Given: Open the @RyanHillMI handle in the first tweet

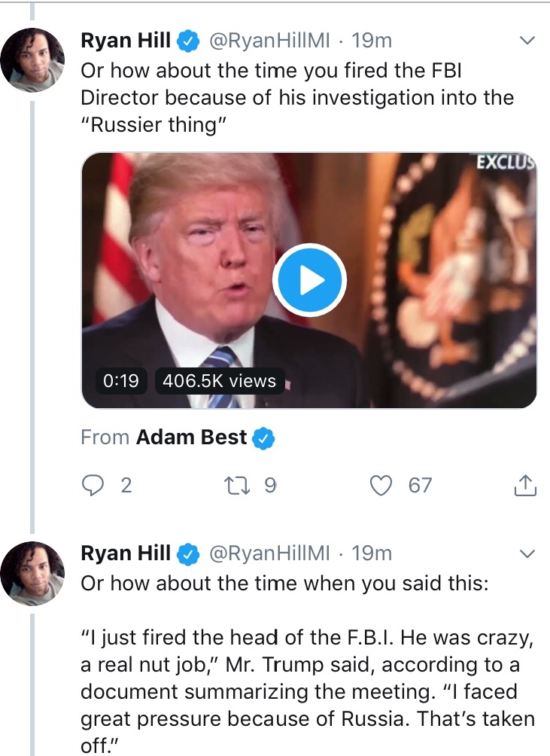Looking at the screenshot, I should pos(269,41).
